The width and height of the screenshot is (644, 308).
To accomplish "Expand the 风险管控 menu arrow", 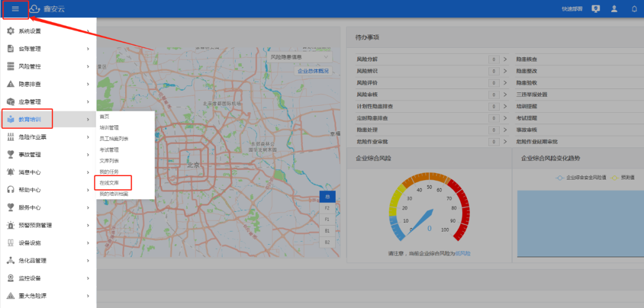I will pos(88,66).
